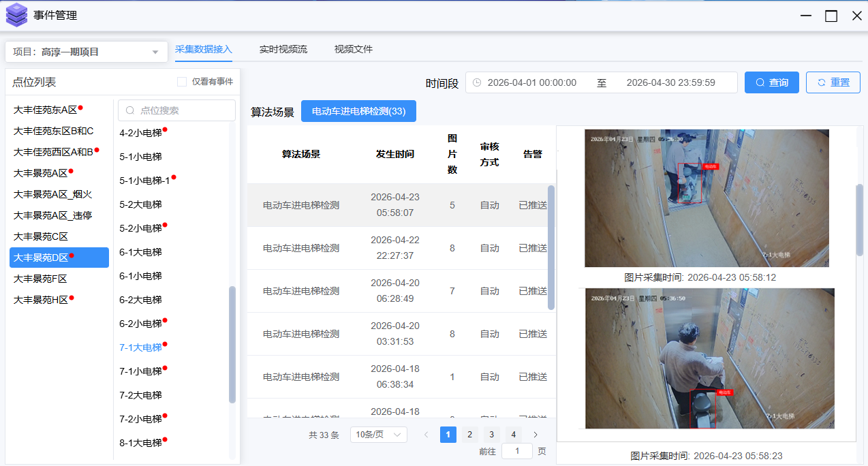
Task: Select point 5-1小电梯-1
Action: 144,181
